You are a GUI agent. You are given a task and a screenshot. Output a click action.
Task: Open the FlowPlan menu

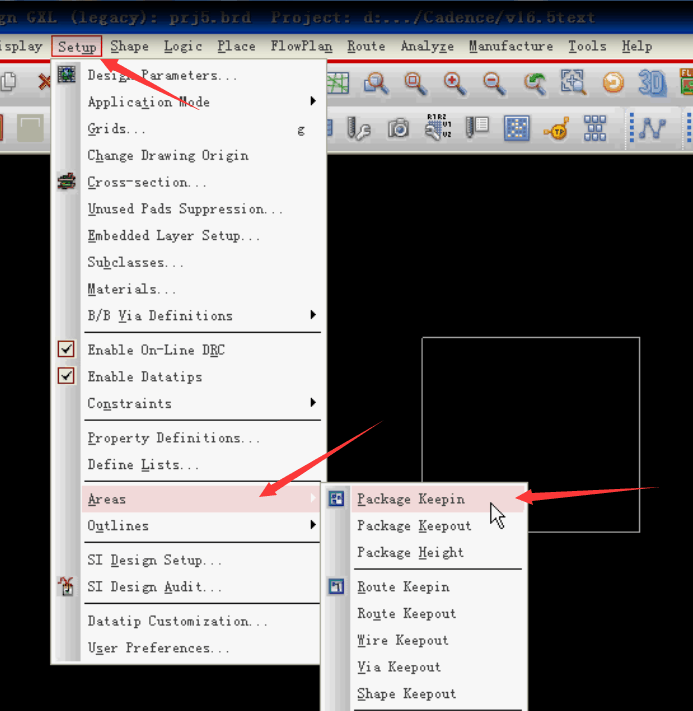[x=301, y=46]
